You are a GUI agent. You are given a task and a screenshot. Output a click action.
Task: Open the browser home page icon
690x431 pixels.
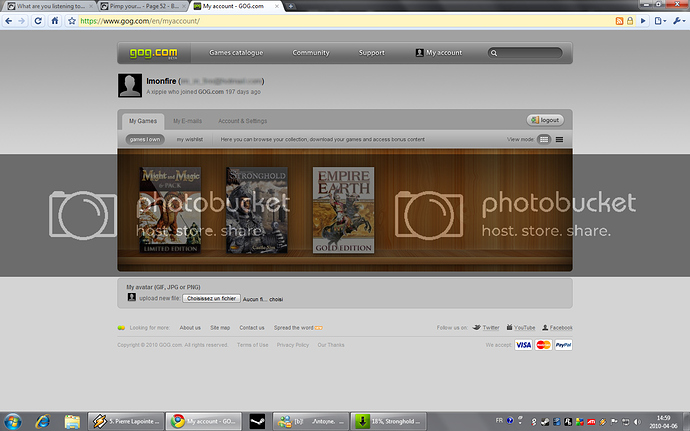pyautogui.click(x=55, y=21)
